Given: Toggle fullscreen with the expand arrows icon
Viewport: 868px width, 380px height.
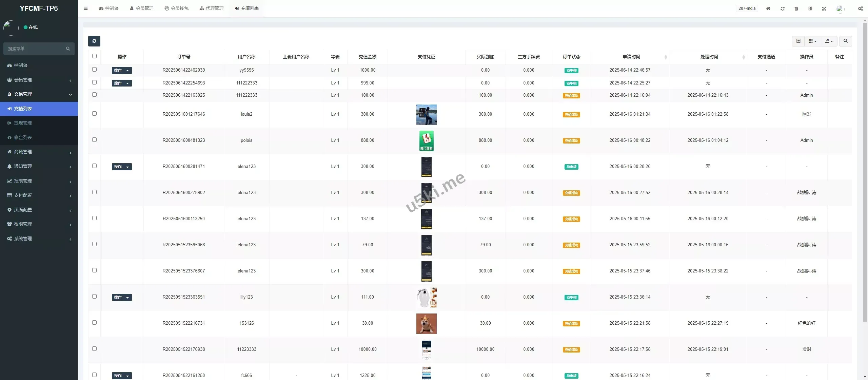Looking at the screenshot, I should [824, 8].
